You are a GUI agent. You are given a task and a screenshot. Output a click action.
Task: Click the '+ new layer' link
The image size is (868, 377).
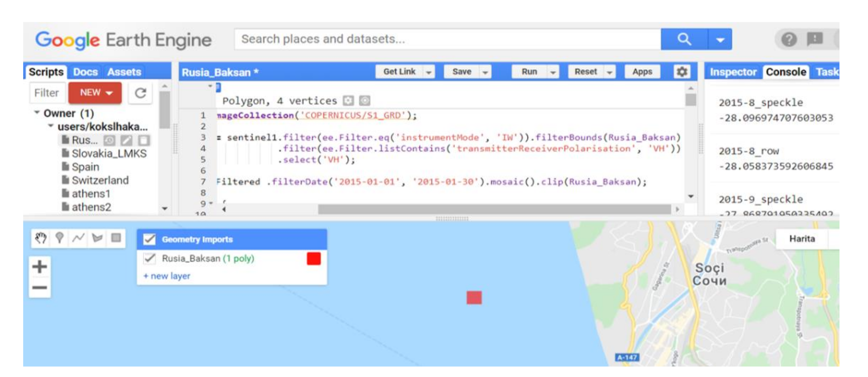coord(167,276)
